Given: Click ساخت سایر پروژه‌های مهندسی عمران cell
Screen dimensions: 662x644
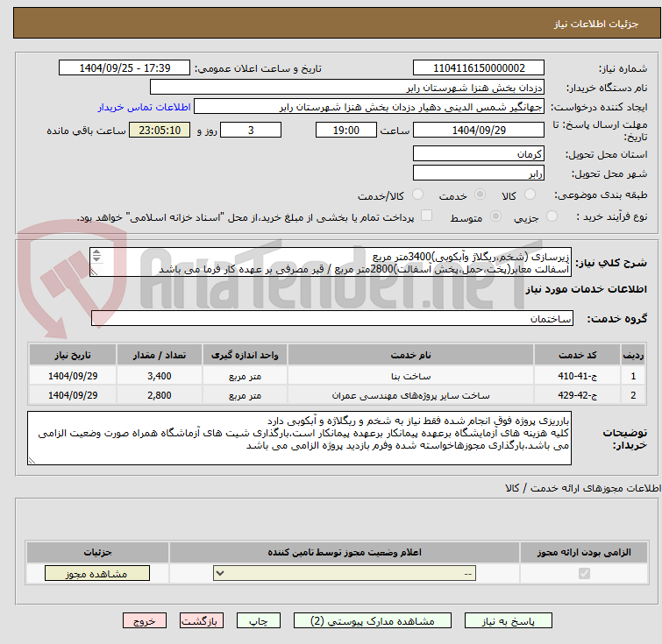Looking at the screenshot, I should (x=410, y=395).
